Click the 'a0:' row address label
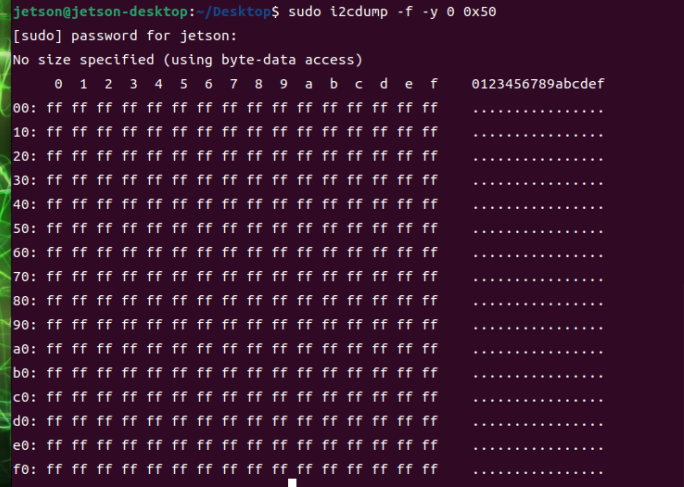The height and width of the screenshot is (487, 684). pyautogui.click(x=25, y=349)
